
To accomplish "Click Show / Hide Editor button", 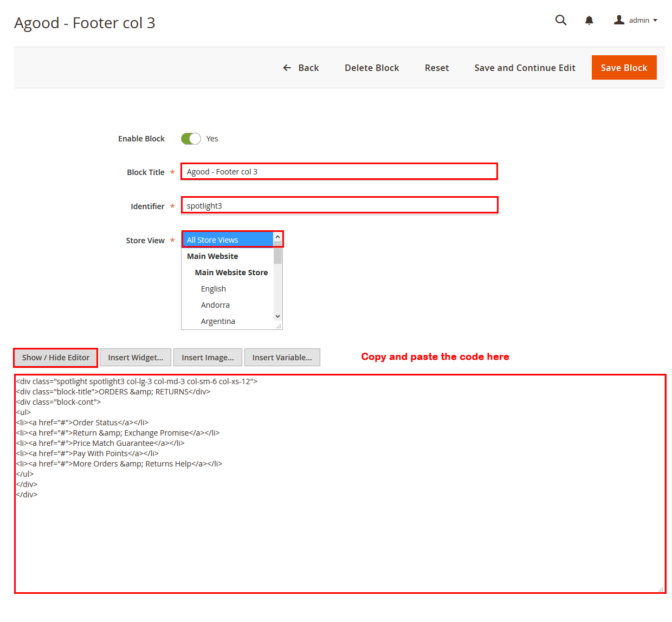I will [x=56, y=358].
